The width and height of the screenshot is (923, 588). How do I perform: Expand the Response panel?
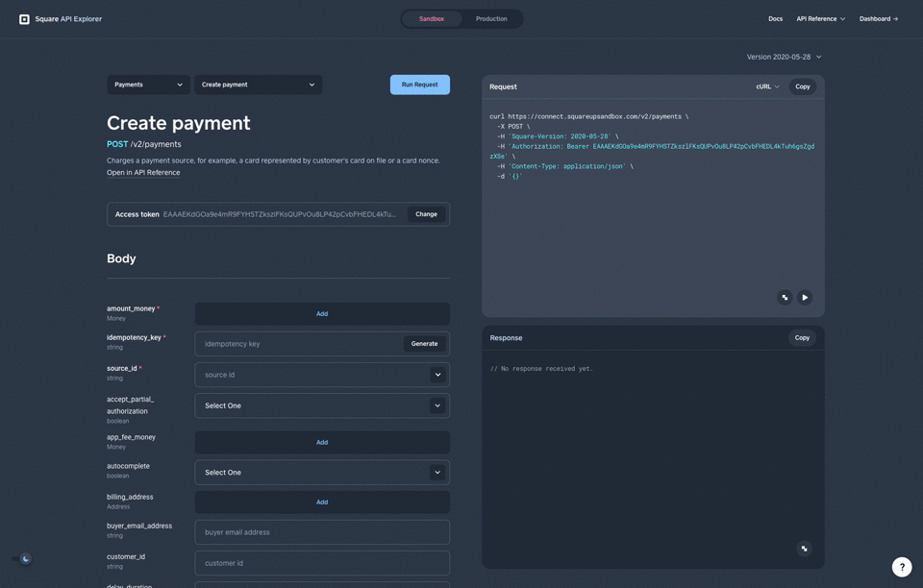coord(804,549)
